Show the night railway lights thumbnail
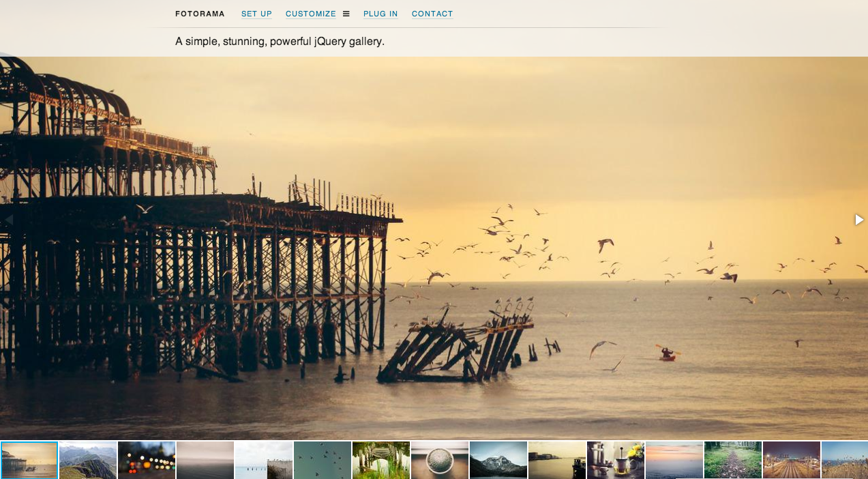 pyautogui.click(x=792, y=459)
